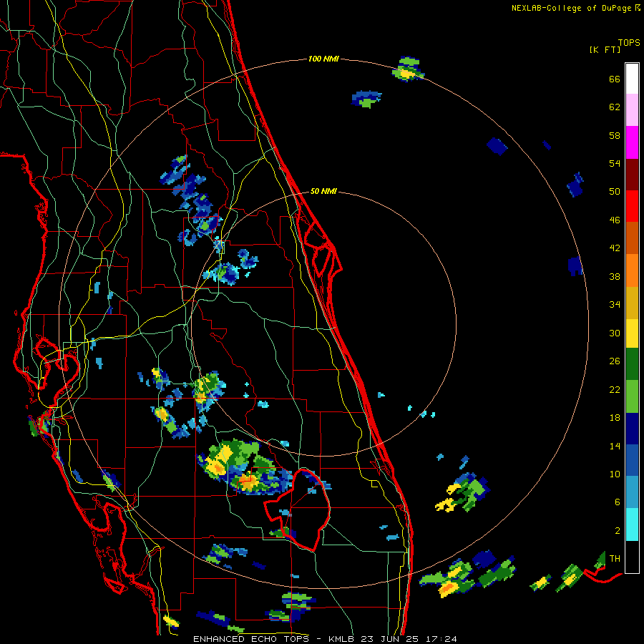
Task: Click the 50 legend value
Action: point(615,192)
